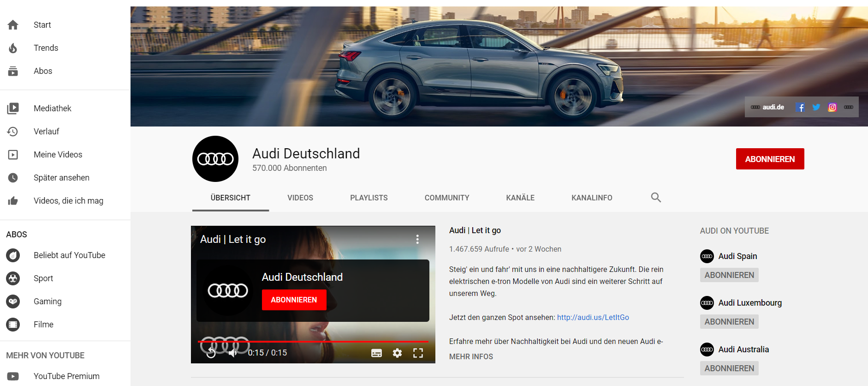Viewport: 868px width, 386px height.
Task: Click the Audi Spain channel avatar
Action: (707, 256)
